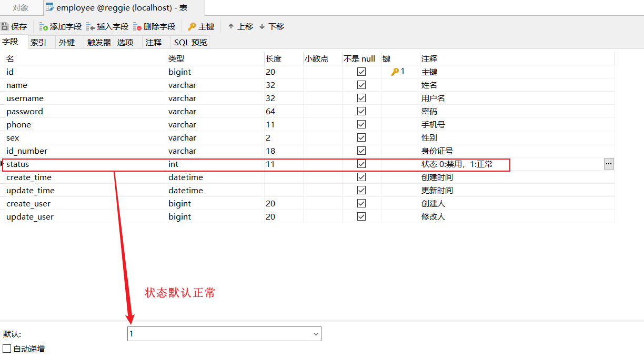Toggle not-null checkbox for username
644x357 pixels.
point(361,98)
